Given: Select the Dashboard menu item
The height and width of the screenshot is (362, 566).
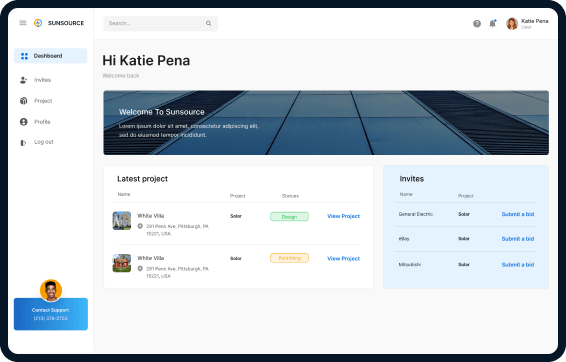Looking at the screenshot, I should 51,56.
